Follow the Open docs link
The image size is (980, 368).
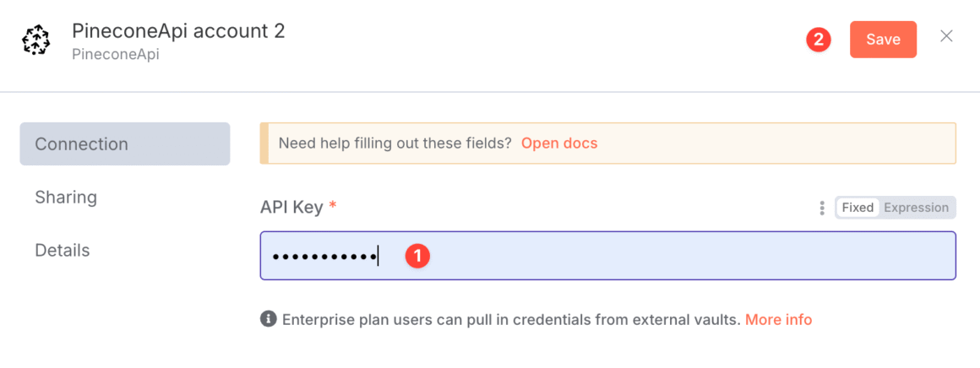pos(558,143)
